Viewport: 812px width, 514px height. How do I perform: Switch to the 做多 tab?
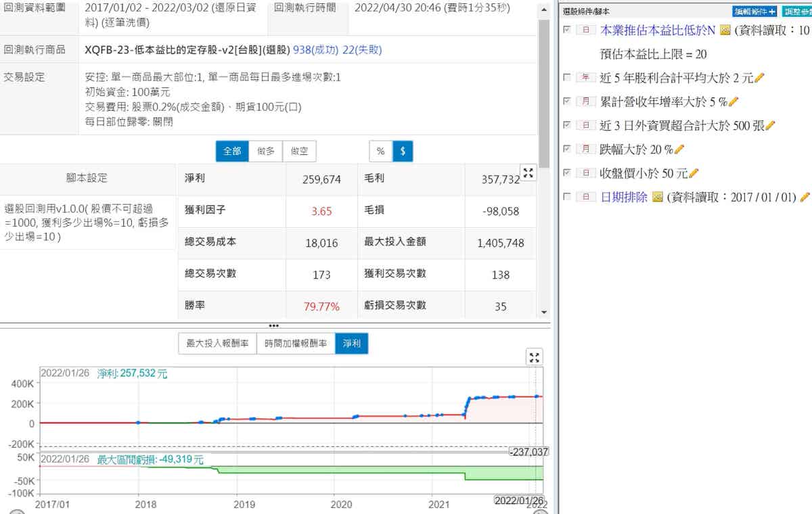[266, 151]
